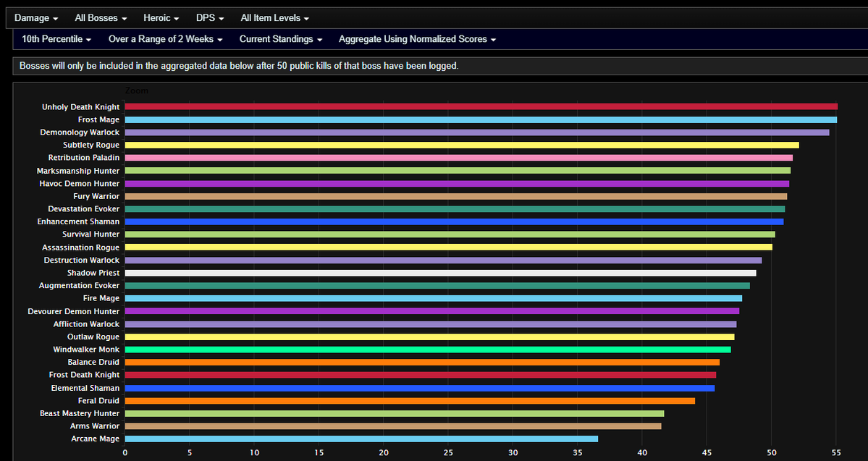Screen dimensions: 868x461
Task: Click the Arcane Mage label
Action: pos(96,439)
